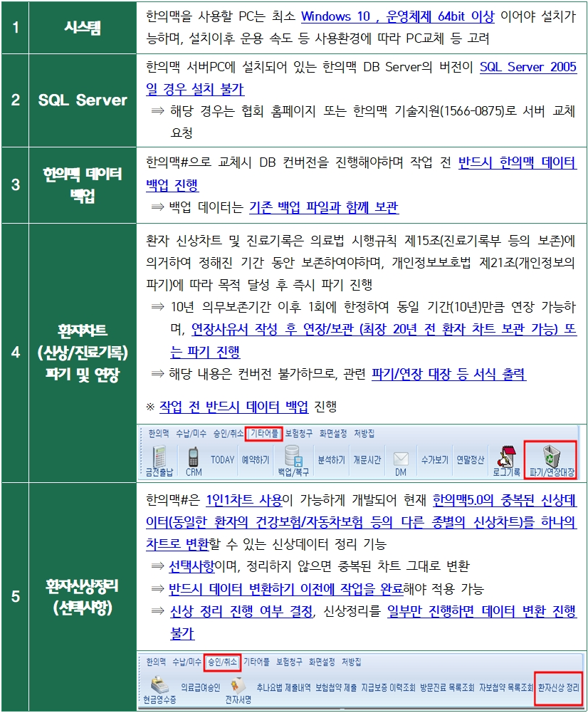Open 자보협약 목록조회 toolbar item

[505, 687]
